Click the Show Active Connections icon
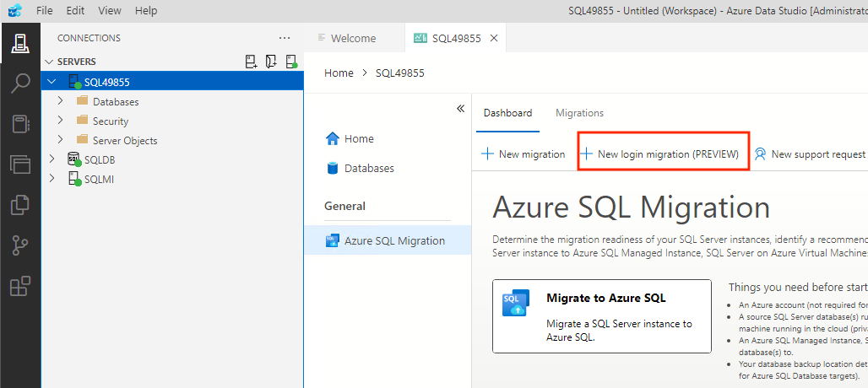This screenshot has height=388, width=868. [292, 62]
